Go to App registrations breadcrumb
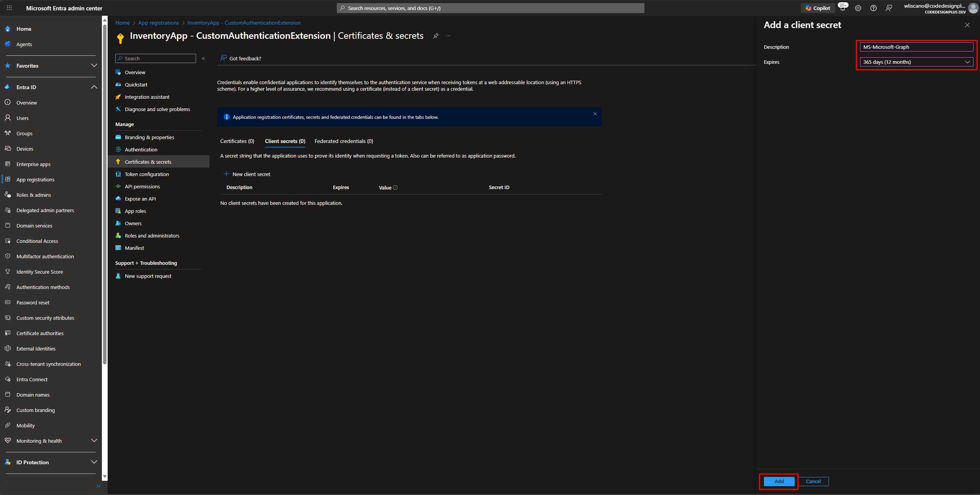This screenshot has width=980, height=495. [x=158, y=23]
